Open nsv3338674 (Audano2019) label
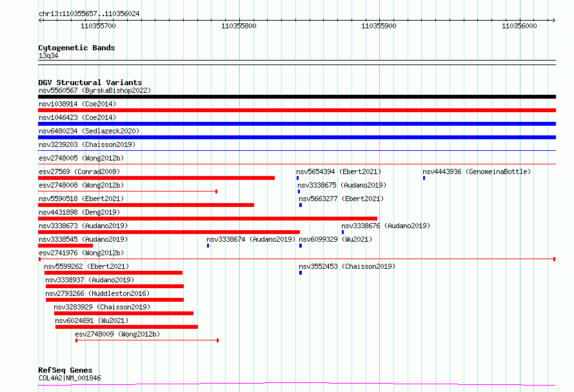The width and height of the screenshot is (574, 392). click(251, 239)
